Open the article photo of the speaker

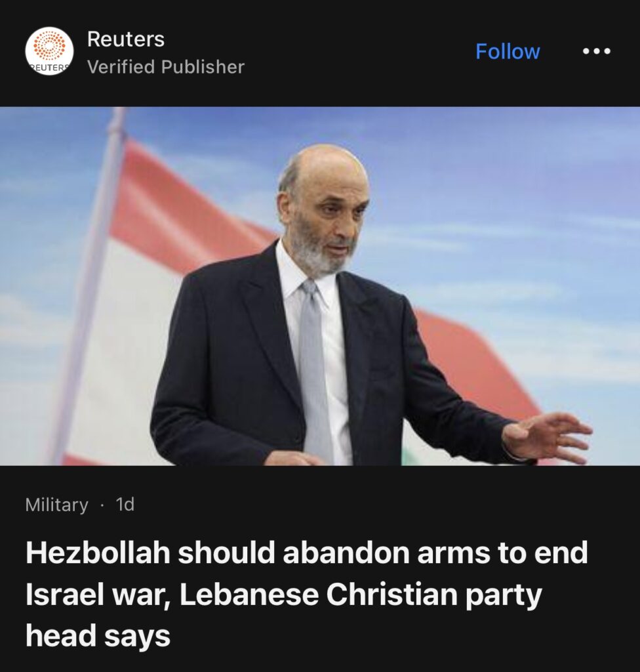tap(320, 286)
